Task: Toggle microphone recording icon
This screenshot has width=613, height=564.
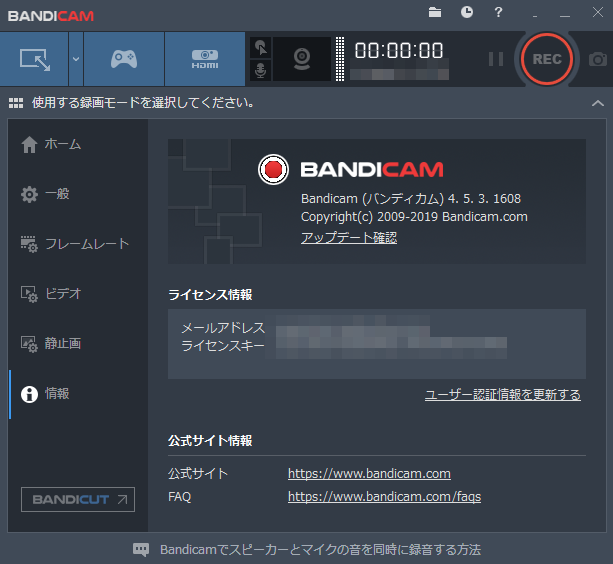Action: (x=260, y=70)
